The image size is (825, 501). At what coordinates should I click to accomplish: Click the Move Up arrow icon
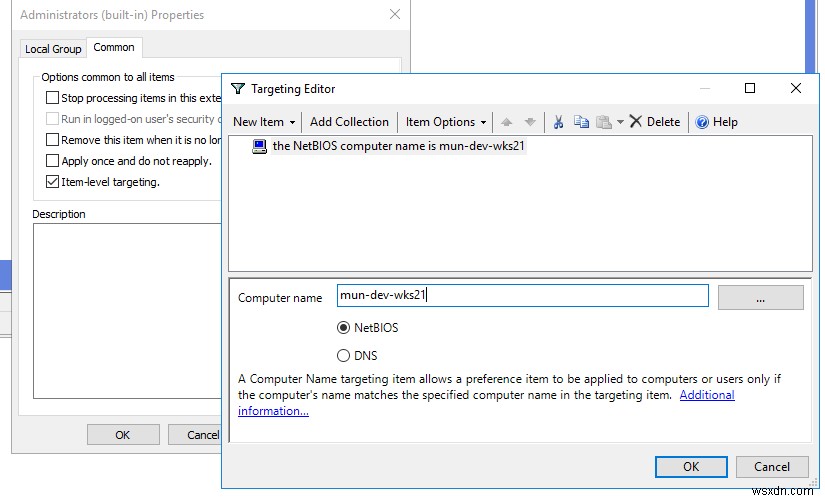point(506,122)
